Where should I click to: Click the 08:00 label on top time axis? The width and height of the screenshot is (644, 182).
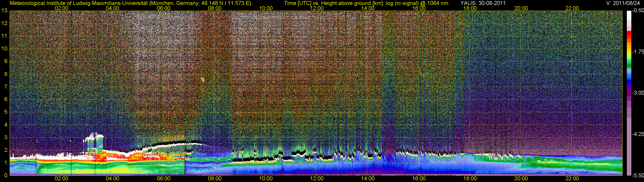click(x=214, y=8)
